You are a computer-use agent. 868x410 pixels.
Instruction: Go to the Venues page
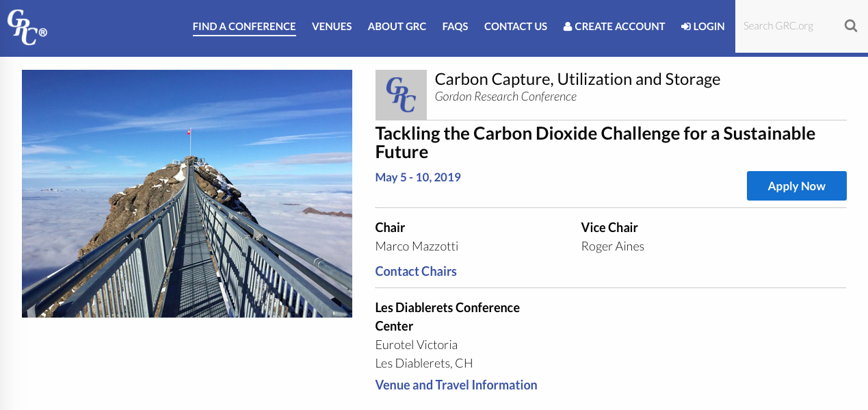click(332, 27)
